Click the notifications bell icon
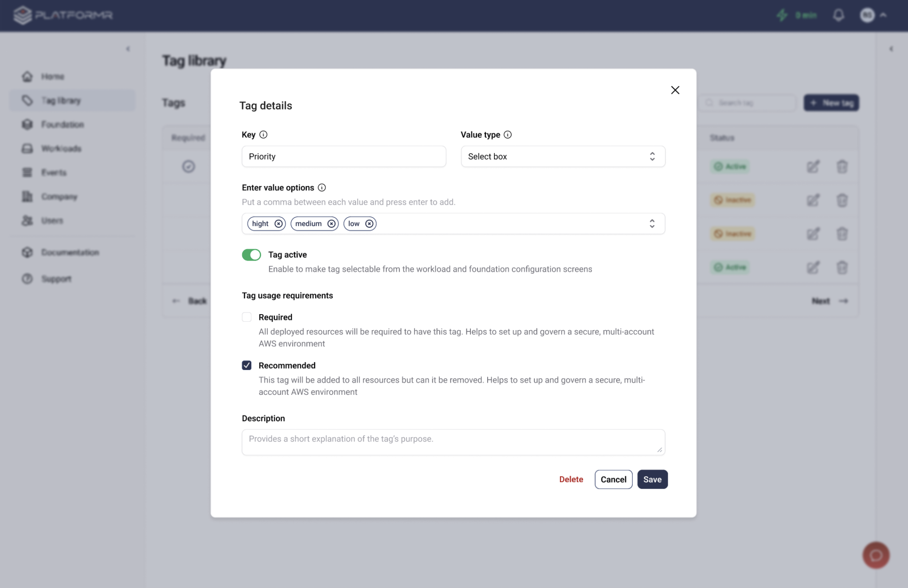Viewport: 908px width, 588px height. click(838, 15)
